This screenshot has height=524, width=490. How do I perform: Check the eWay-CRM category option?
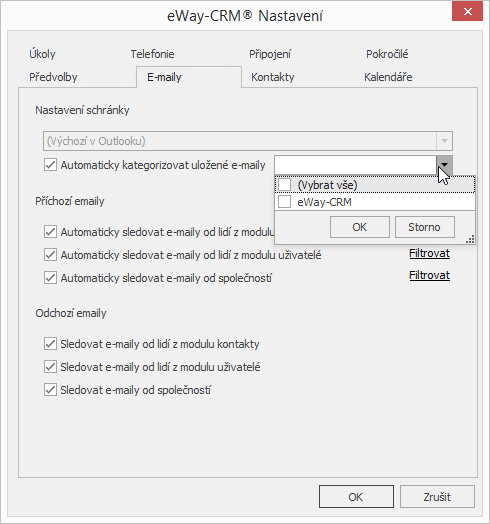point(284,202)
